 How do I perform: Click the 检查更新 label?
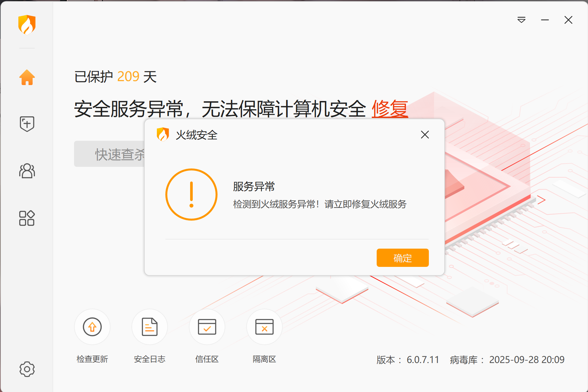(92, 359)
